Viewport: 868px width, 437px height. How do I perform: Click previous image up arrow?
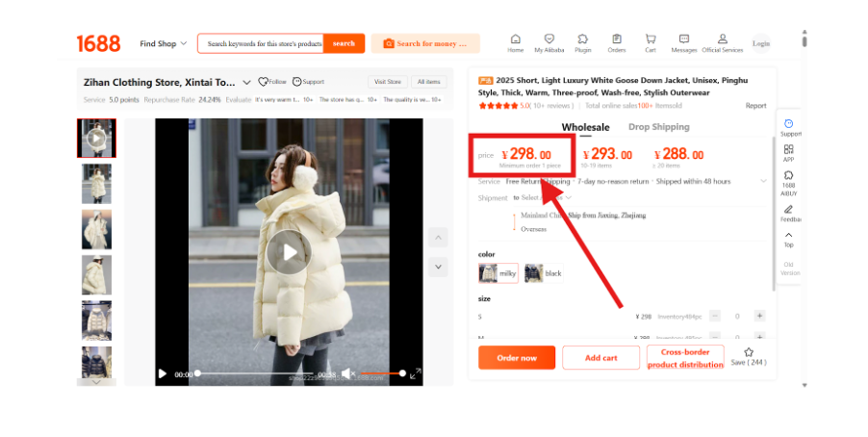point(438,238)
